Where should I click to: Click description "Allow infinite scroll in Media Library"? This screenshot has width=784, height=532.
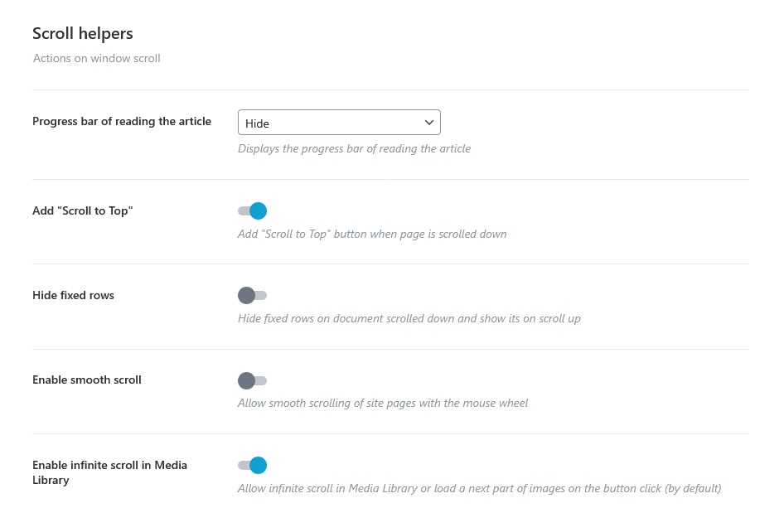pyautogui.click(x=480, y=489)
